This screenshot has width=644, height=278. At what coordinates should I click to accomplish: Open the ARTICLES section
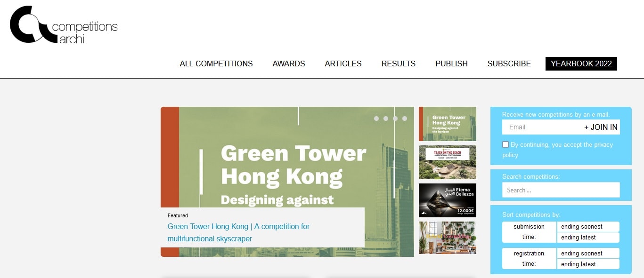[343, 64]
